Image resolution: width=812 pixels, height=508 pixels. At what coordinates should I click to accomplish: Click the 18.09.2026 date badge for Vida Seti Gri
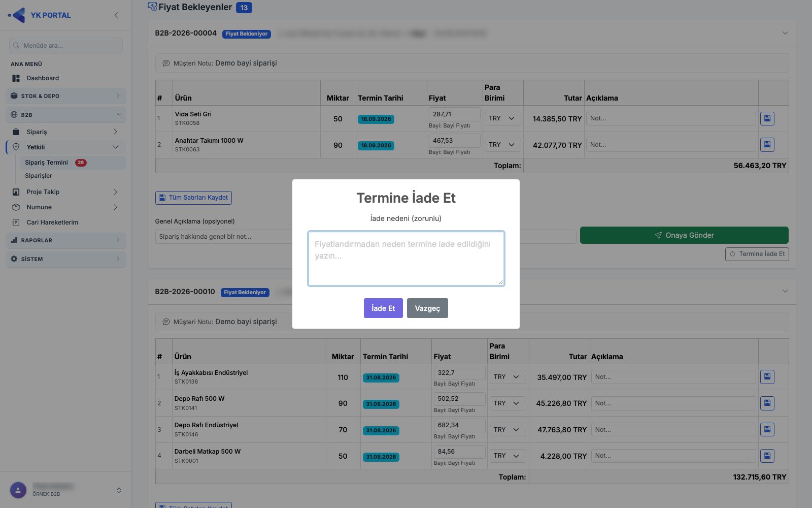click(x=376, y=119)
